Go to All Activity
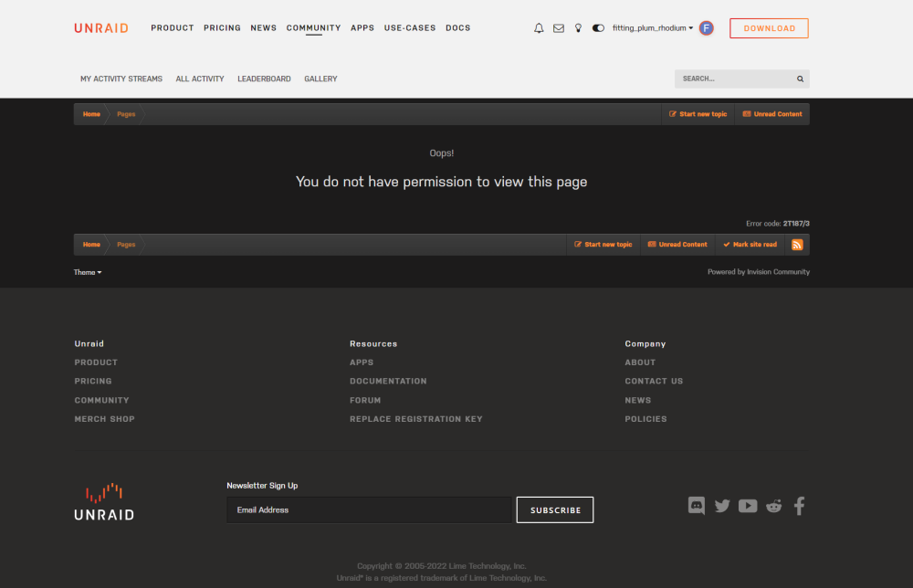This screenshot has height=588, width=913. (x=200, y=79)
